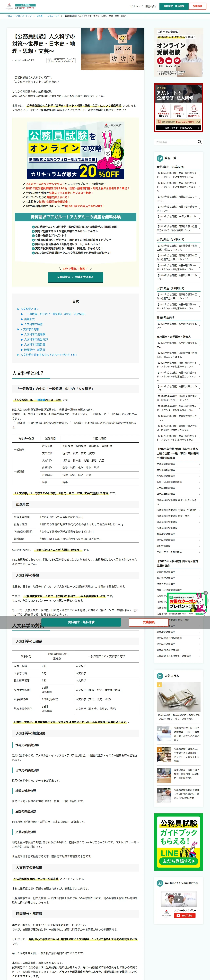Open popular column 公務員の方向上級とは？ article

coord(178,734)
